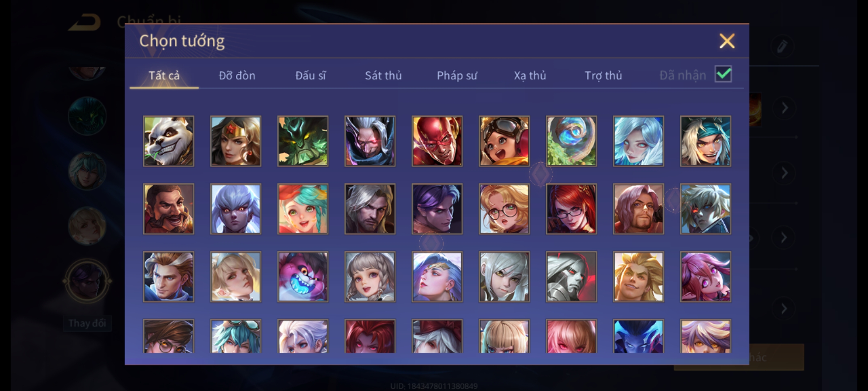Open the Sát thủ tab
Viewport: 868px width, 391px height.
point(383,75)
